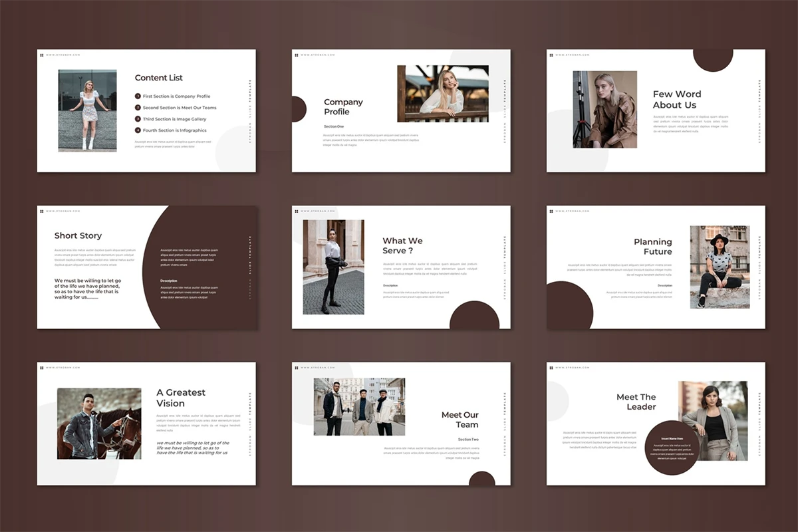Viewport: 798px width, 532px height.
Task: Click bullet number 3 beside Image Gallery item
Action: 138,119
